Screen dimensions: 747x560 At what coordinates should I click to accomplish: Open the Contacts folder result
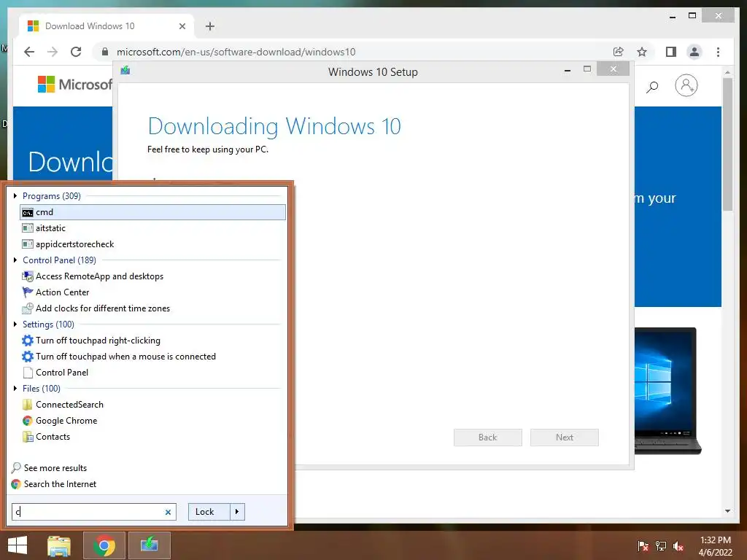(x=46, y=437)
